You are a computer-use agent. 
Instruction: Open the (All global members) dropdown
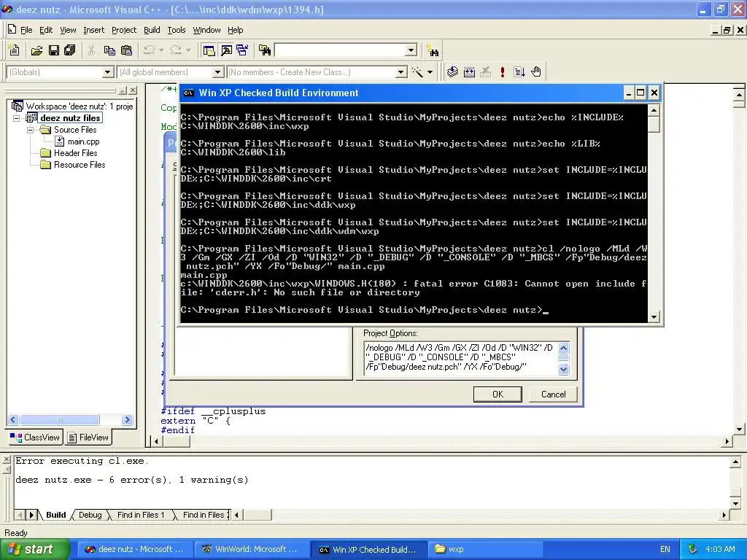click(217, 72)
